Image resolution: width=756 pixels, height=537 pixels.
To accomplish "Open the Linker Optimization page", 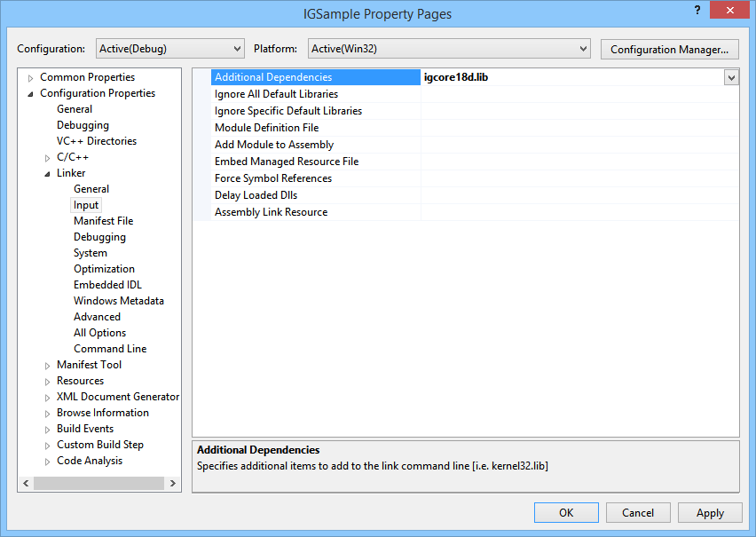I will click(104, 269).
